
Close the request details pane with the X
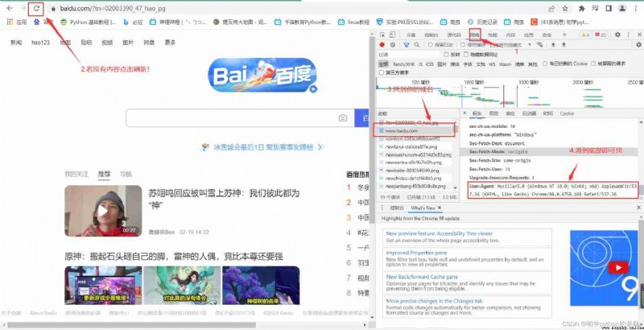[464, 113]
